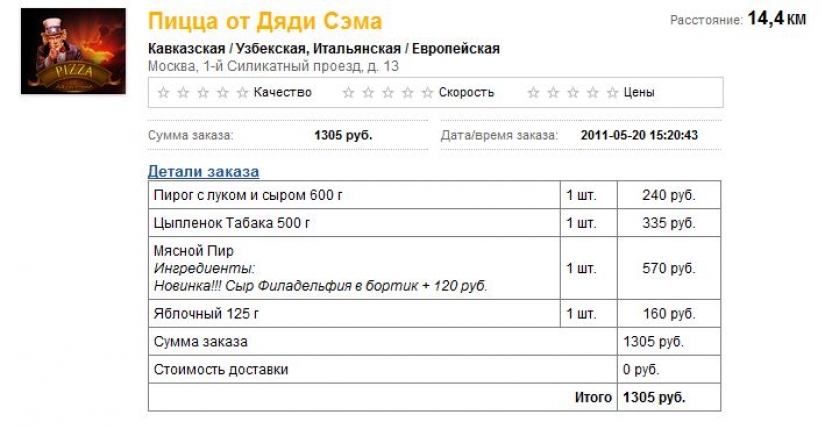Click the restaurant pizza logo thumbnail
This screenshot has width=825, height=429.
point(72,51)
